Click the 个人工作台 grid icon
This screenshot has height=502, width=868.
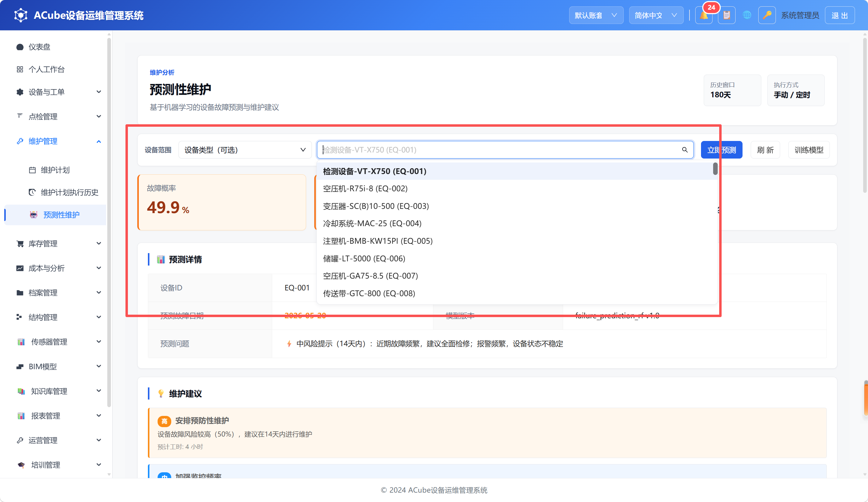coord(20,69)
